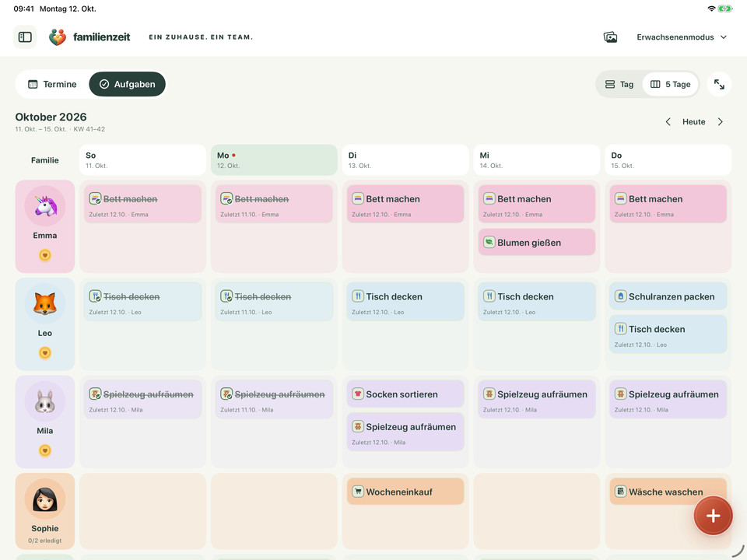This screenshot has width=747, height=560.
Task: Click the Familie column label
Action: (x=45, y=160)
